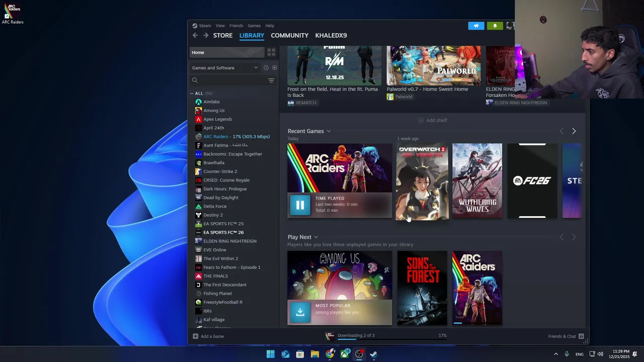
Task: Select Destiny 2 in game list
Action: [213, 215]
